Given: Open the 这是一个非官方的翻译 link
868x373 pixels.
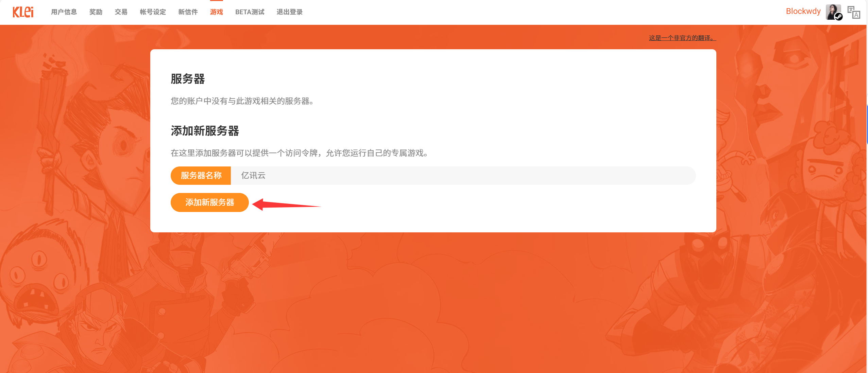Looking at the screenshot, I should pyautogui.click(x=682, y=38).
